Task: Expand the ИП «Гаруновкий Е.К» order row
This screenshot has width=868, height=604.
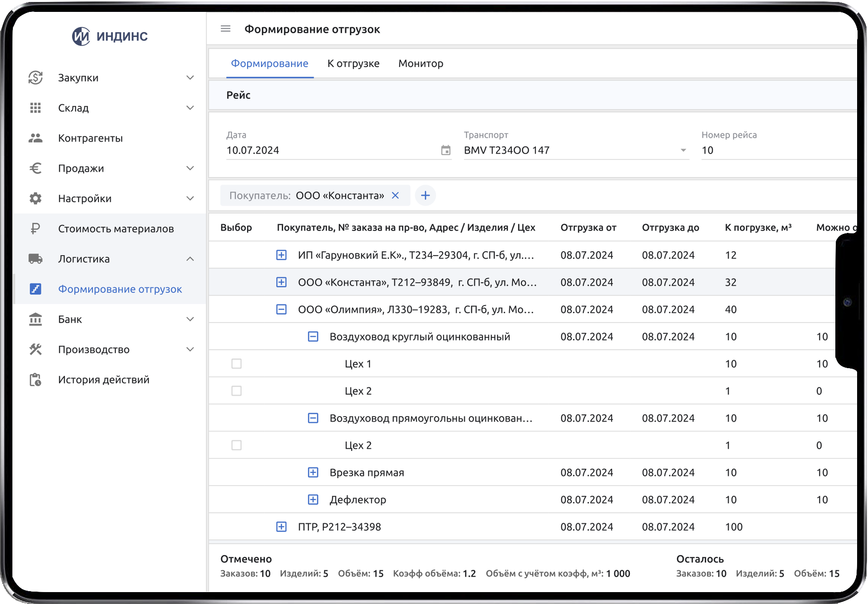Action: (x=281, y=255)
